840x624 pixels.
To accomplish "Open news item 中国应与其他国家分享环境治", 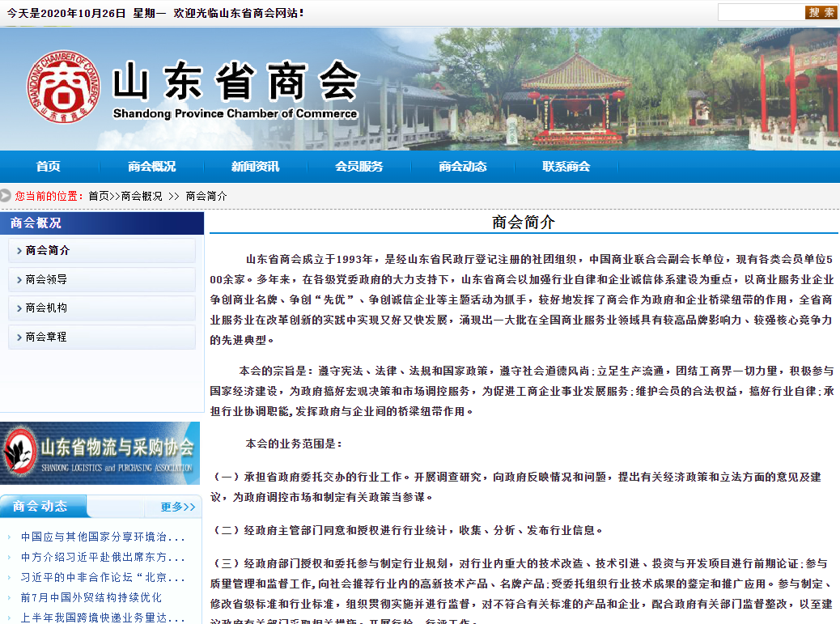I will click(103, 537).
